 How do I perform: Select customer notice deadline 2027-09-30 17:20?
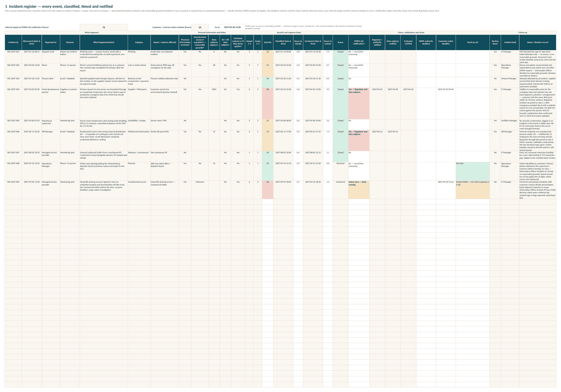click(x=446, y=190)
